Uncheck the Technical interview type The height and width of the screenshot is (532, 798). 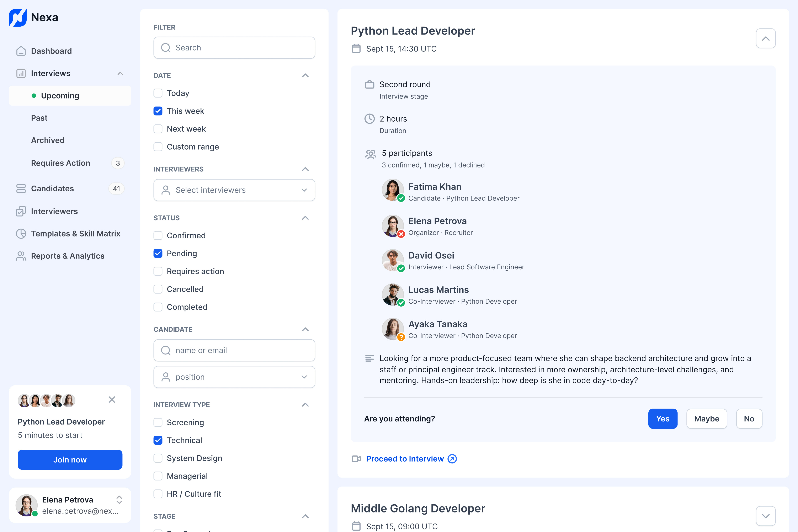point(158,440)
